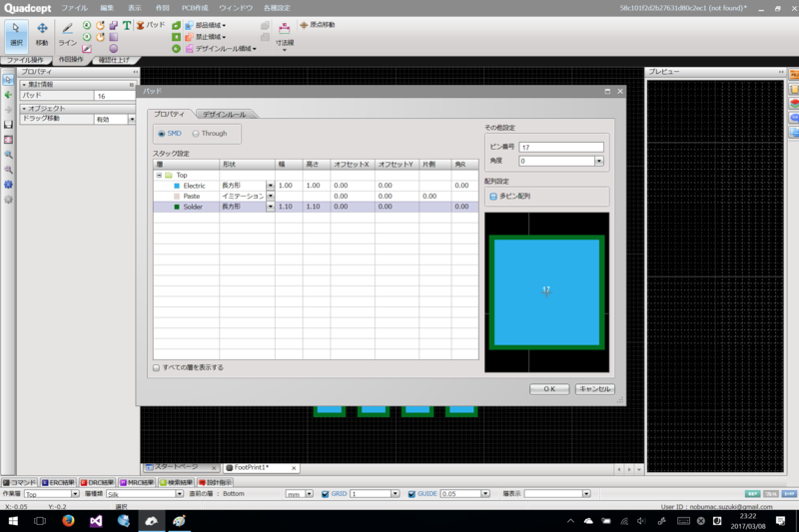Screen dimensions: 799x532
Task: Select the upper green circle tool
Action: (87, 26)
